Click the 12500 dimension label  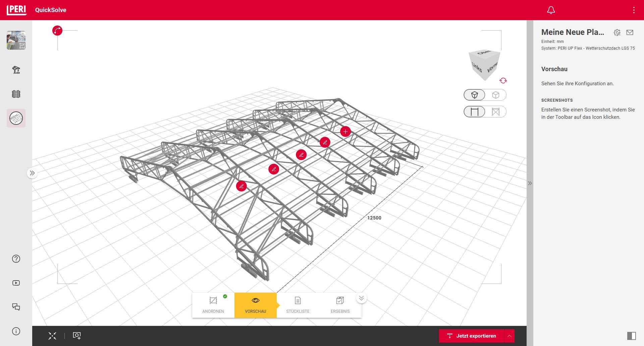pyautogui.click(x=374, y=218)
